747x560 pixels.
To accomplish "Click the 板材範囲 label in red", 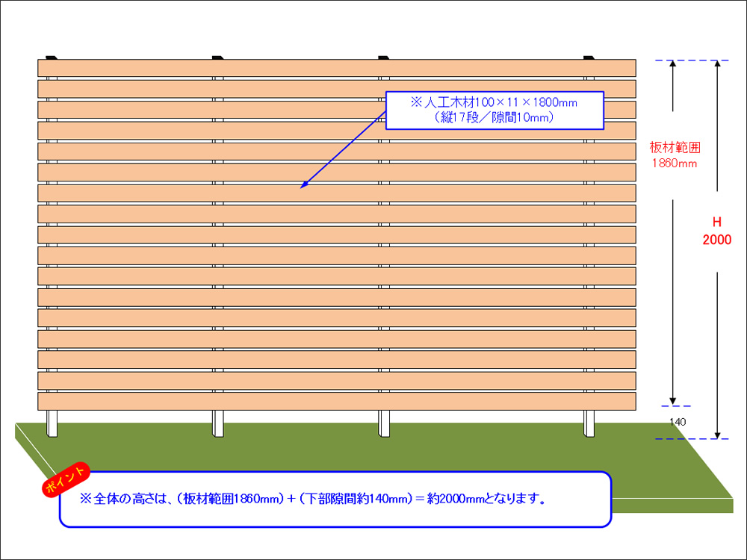I will click(x=675, y=148).
